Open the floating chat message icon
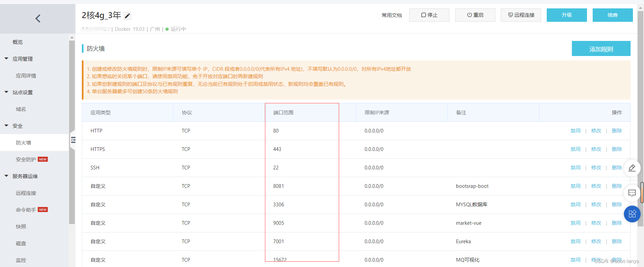 632,193
